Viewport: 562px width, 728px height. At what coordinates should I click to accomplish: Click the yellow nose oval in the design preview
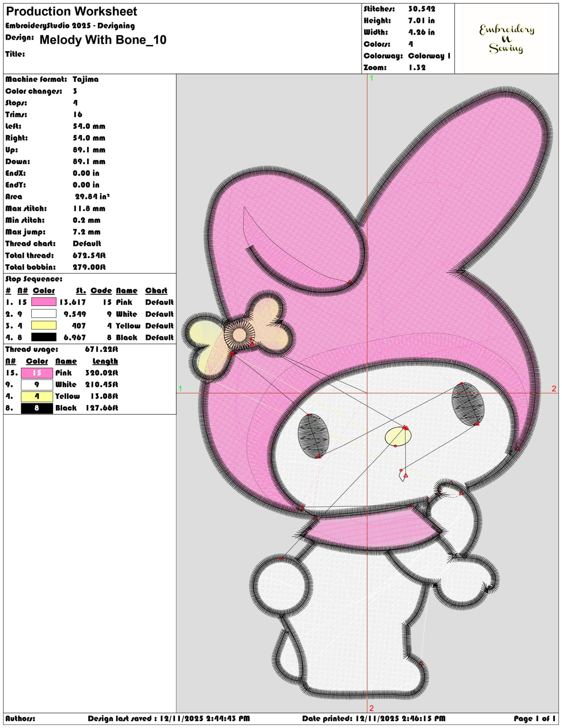(x=398, y=436)
